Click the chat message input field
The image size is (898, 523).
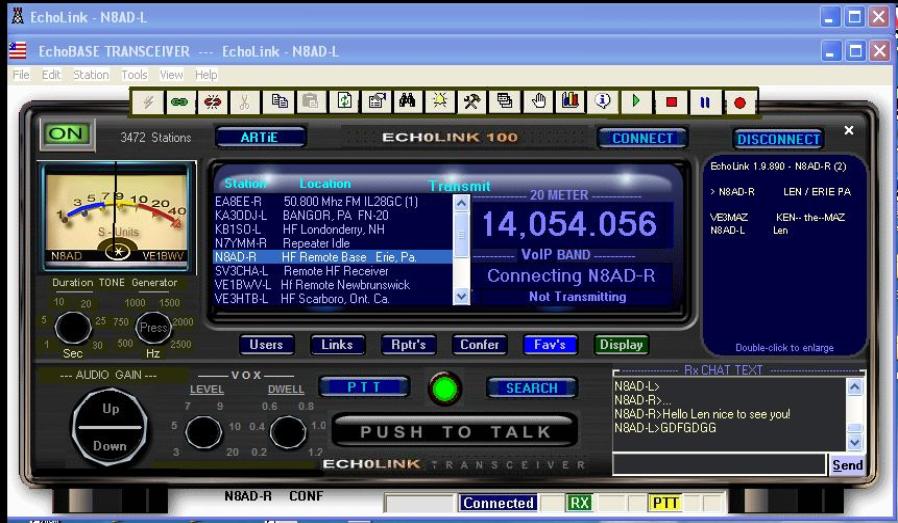pos(719,465)
